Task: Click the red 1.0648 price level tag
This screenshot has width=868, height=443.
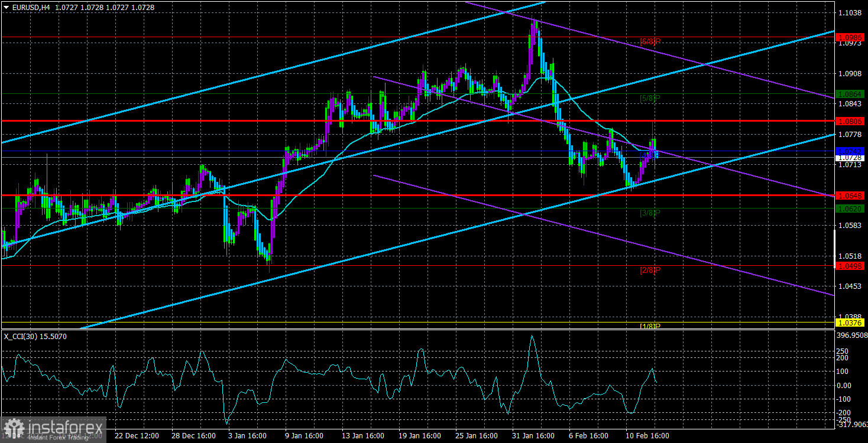Action: click(851, 195)
